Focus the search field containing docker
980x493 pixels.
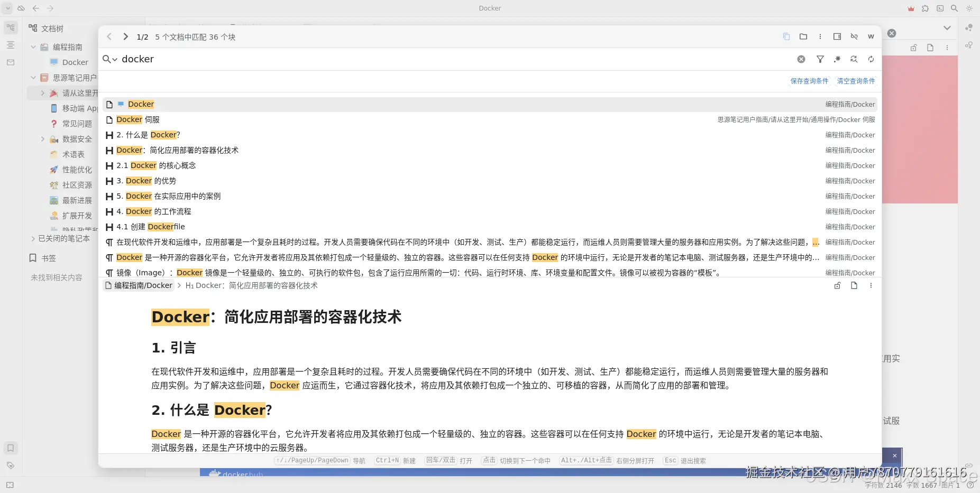[x=455, y=59]
